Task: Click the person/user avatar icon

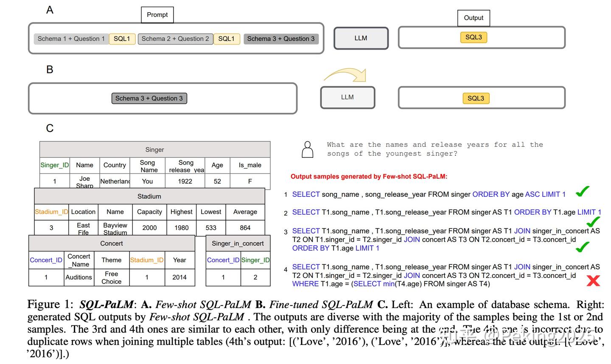Action: click(x=307, y=149)
